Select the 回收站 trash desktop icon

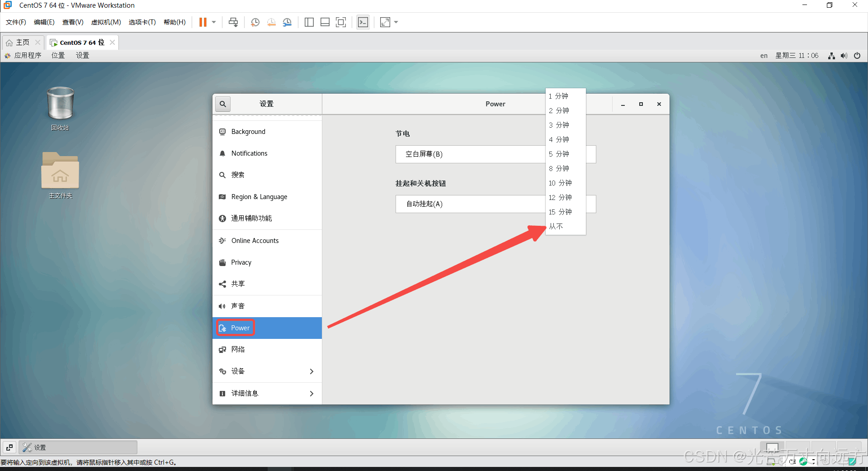(x=60, y=109)
